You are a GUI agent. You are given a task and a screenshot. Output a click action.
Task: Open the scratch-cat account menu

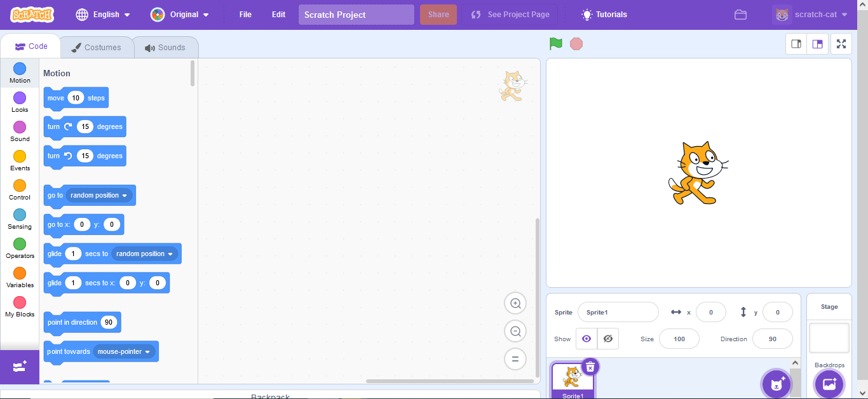810,15
